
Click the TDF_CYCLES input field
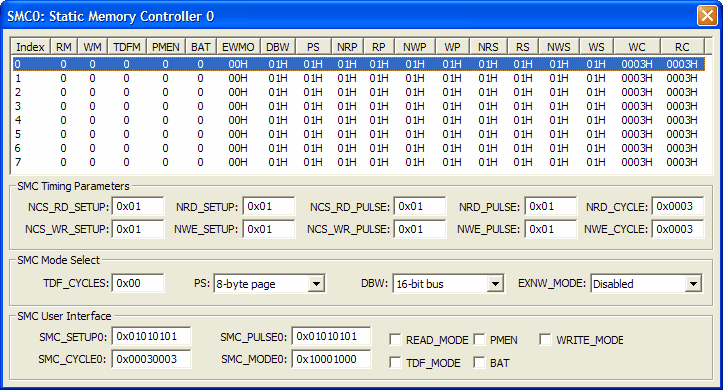pyautogui.click(x=138, y=283)
